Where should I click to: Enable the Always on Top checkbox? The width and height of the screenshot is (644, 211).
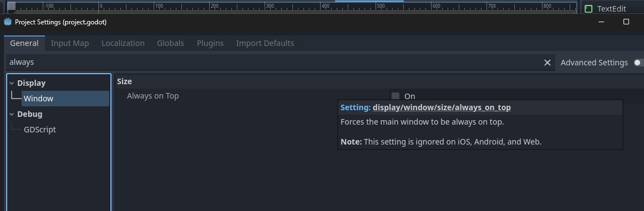click(395, 96)
